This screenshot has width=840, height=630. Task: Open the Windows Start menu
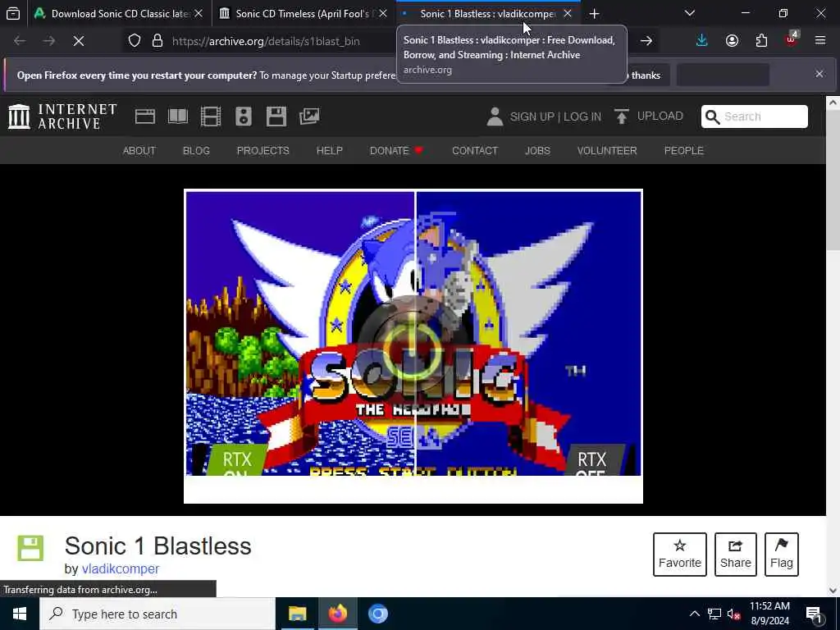pos(20,614)
